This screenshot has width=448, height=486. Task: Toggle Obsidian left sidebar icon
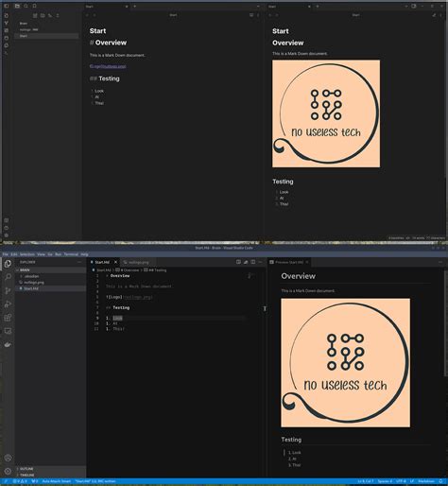(x=6, y=6)
